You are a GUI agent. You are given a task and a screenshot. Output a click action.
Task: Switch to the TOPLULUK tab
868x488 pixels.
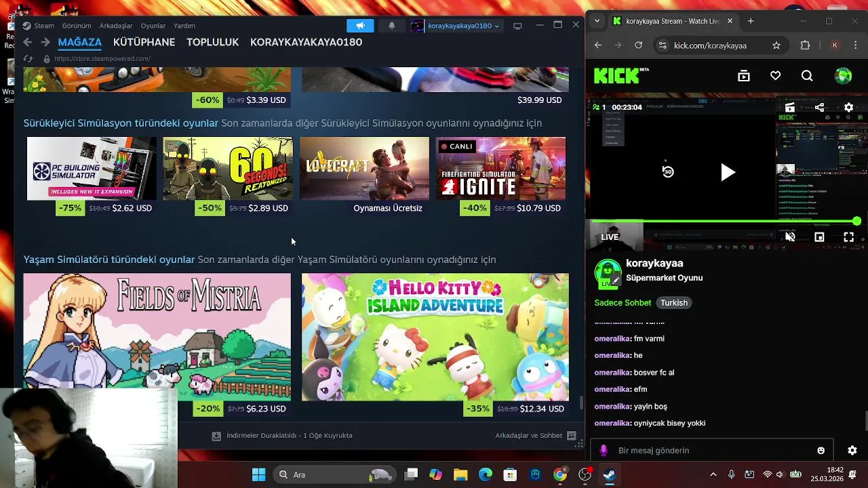[213, 42]
